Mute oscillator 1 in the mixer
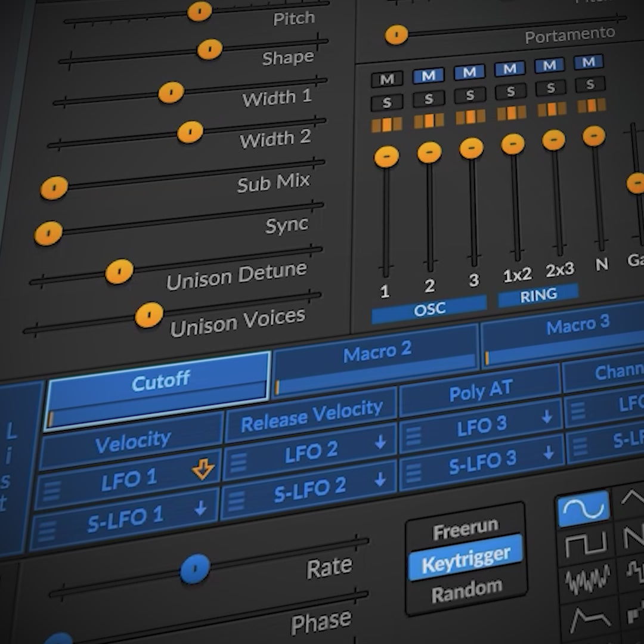 [386, 79]
